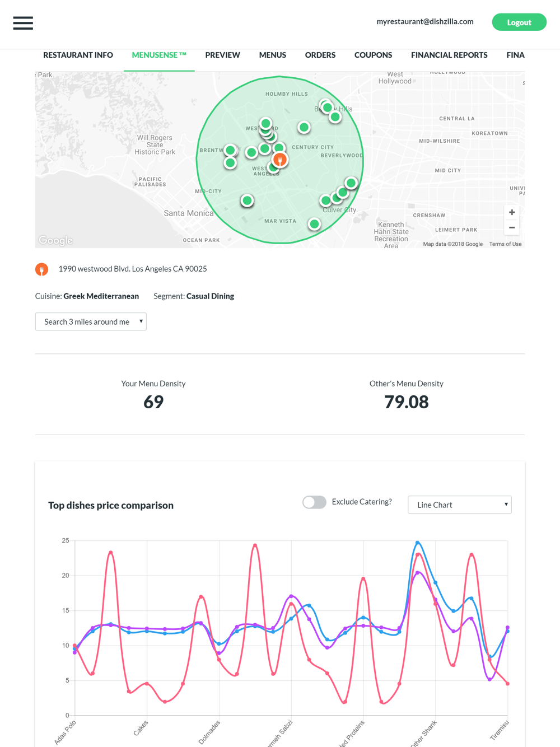Screen dimensions: 560x747
Task: Click the Casual Dining segment value
Action: click(x=210, y=296)
